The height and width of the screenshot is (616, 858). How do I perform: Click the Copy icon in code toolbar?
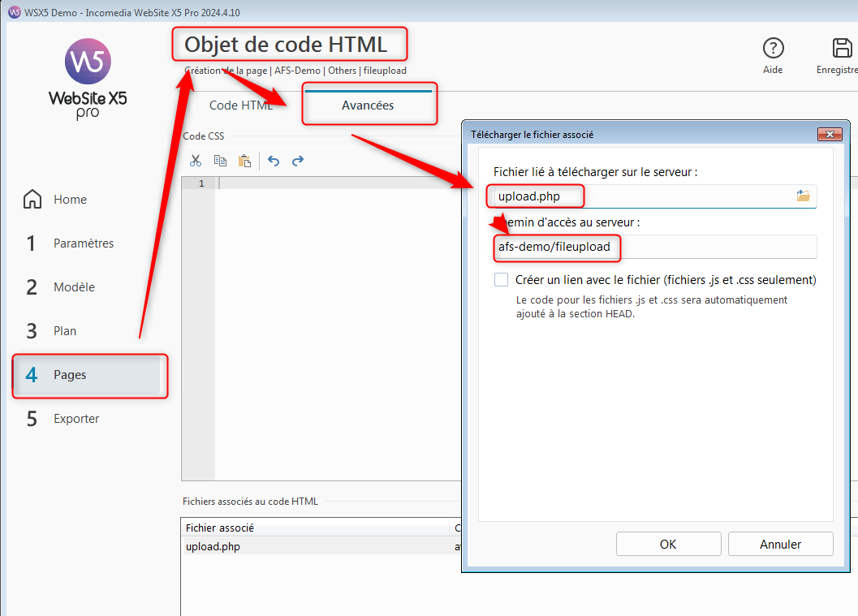click(220, 161)
